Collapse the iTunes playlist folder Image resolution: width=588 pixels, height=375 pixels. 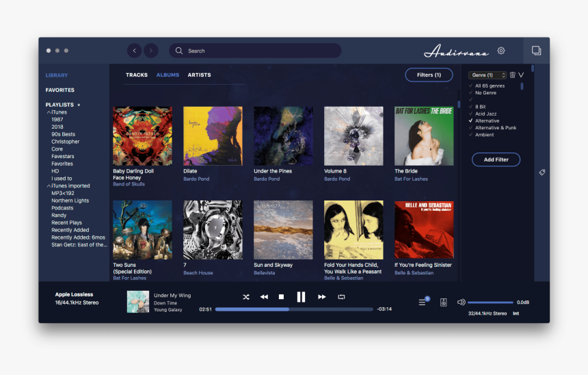[x=49, y=112]
